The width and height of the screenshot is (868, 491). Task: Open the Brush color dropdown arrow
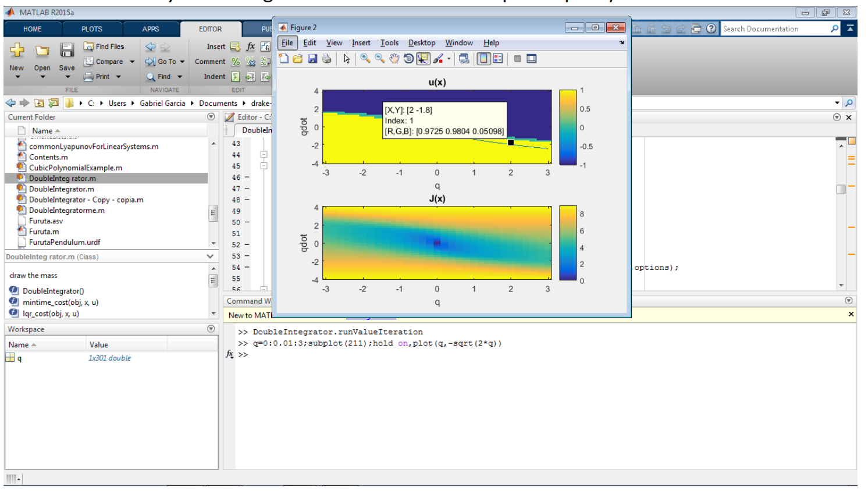point(449,59)
